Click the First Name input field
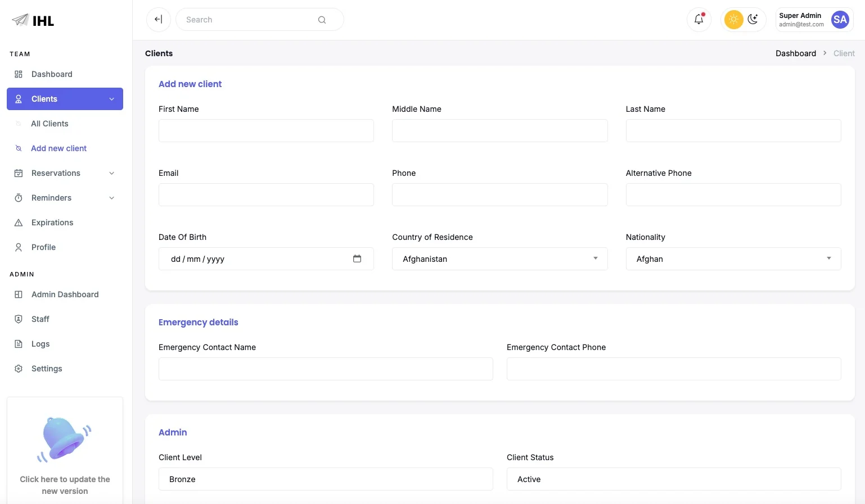Image resolution: width=865 pixels, height=504 pixels. pyautogui.click(x=266, y=130)
